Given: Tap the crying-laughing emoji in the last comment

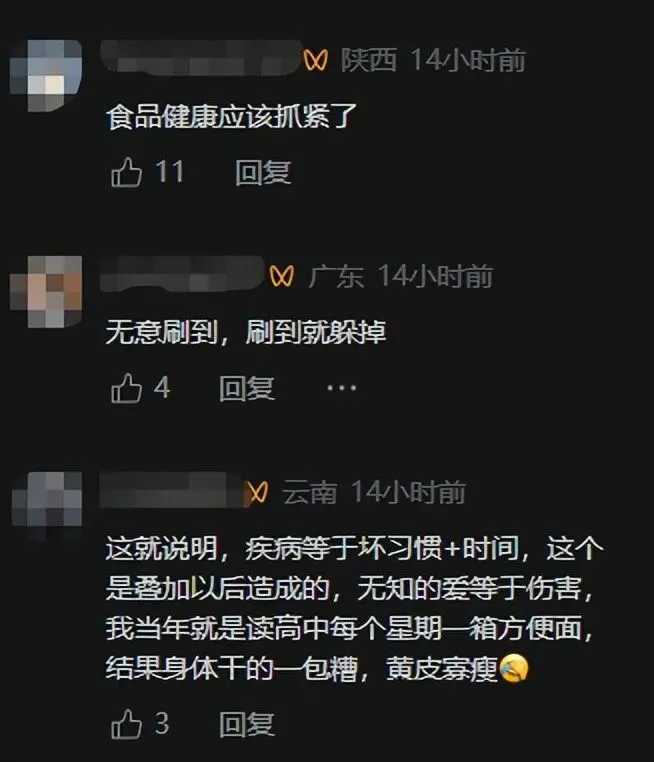Looking at the screenshot, I should [x=513, y=669].
